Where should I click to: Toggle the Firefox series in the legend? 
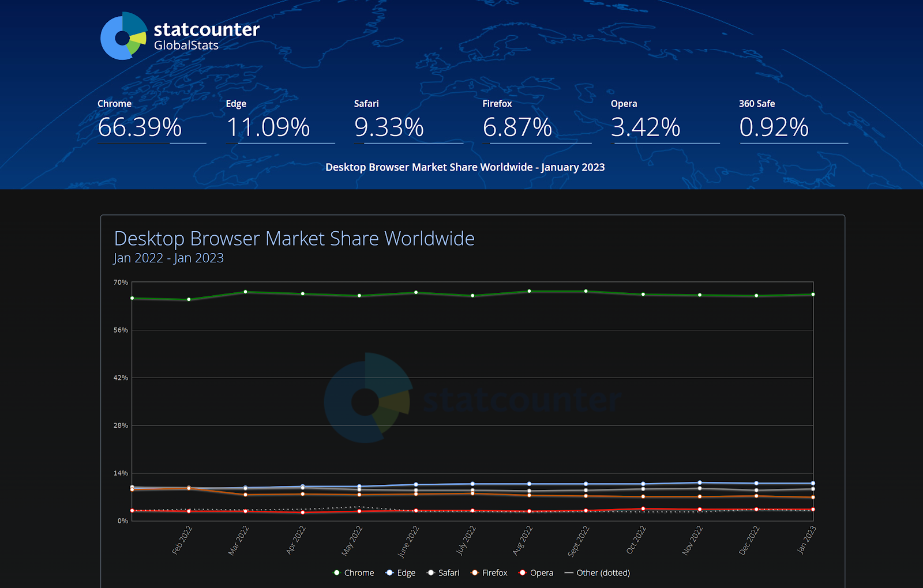(489, 572)
